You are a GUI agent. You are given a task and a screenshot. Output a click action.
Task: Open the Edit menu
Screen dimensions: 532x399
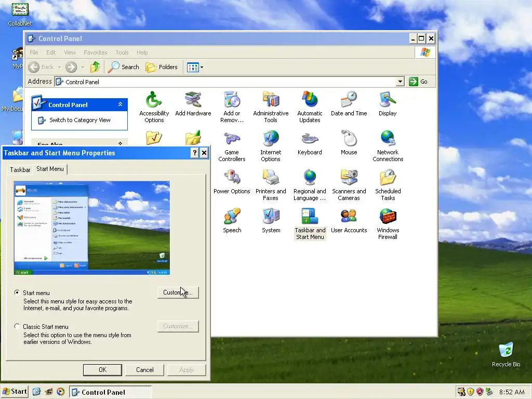pyautogui.click(x=51, y=52)
